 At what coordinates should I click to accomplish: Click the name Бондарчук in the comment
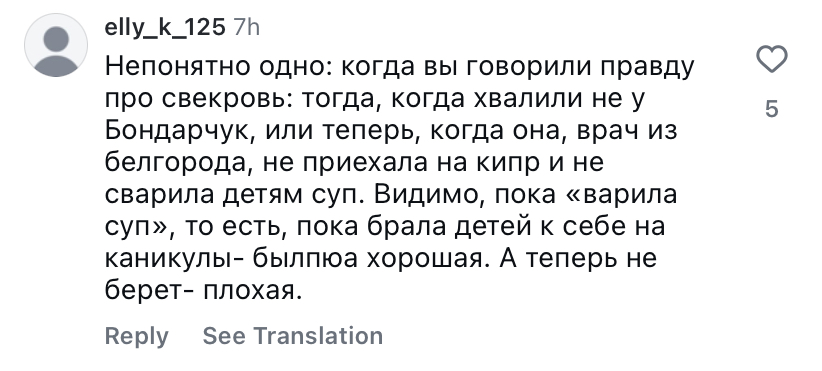180,132
